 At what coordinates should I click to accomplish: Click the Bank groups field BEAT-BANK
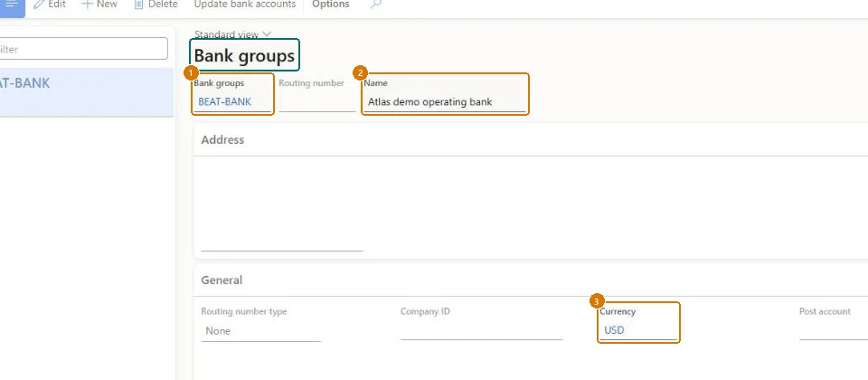pyautogui.click(x=232, y=102)
